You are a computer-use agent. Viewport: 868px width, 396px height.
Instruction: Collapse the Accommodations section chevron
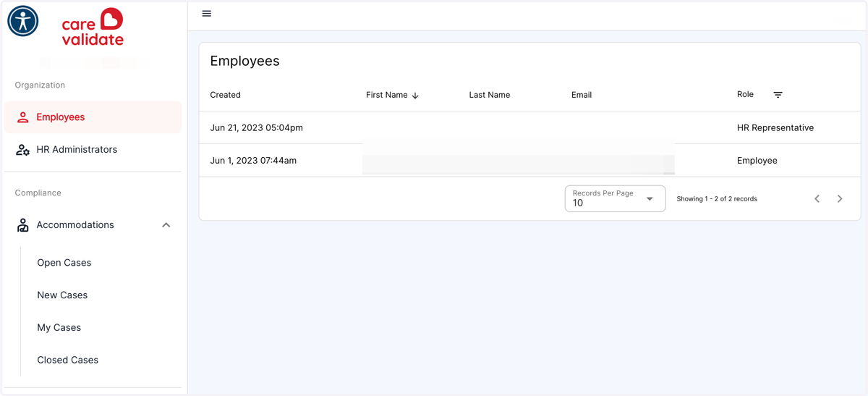click(x=166, y=225)
